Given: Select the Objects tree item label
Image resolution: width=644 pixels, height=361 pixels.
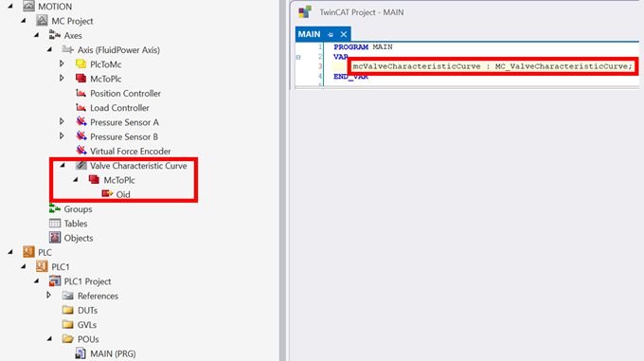Looking at the screenshot, I should [x=79, y=238].
